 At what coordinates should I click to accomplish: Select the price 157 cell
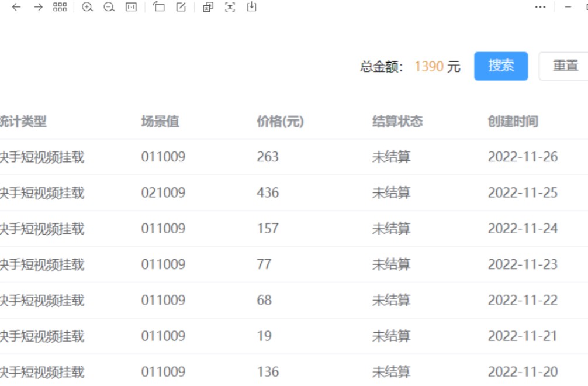pos(268,229)
